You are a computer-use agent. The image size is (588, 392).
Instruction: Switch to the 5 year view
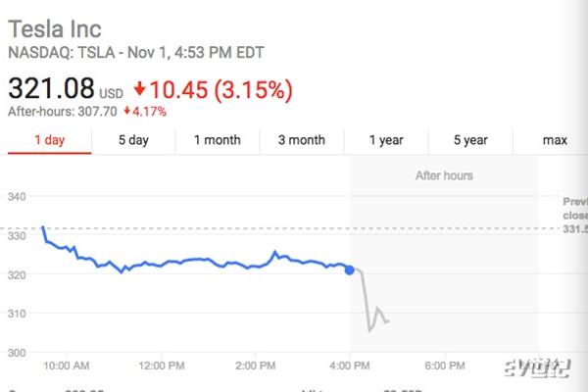470,140
